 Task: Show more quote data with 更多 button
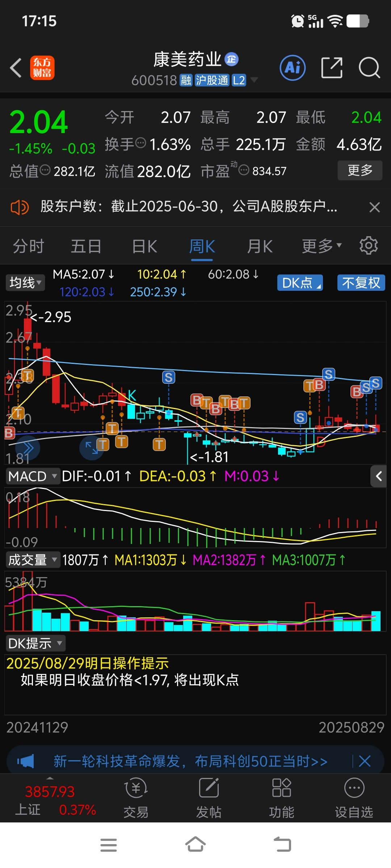point(360,170)
